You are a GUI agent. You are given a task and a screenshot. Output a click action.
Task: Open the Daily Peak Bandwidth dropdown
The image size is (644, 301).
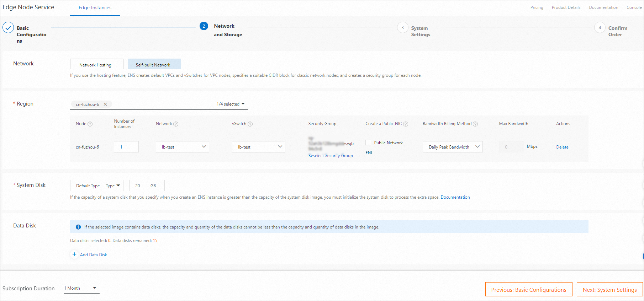[x=453, y=147]
